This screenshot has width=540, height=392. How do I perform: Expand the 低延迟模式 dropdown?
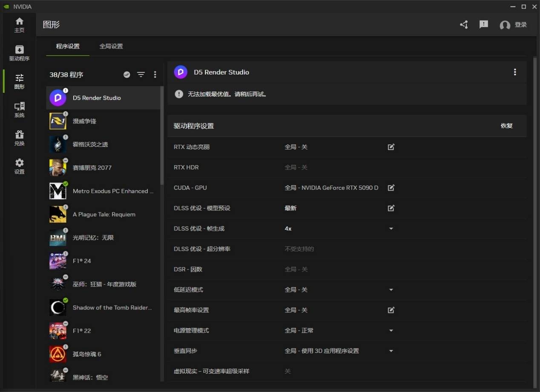click(x=391, y=290)
